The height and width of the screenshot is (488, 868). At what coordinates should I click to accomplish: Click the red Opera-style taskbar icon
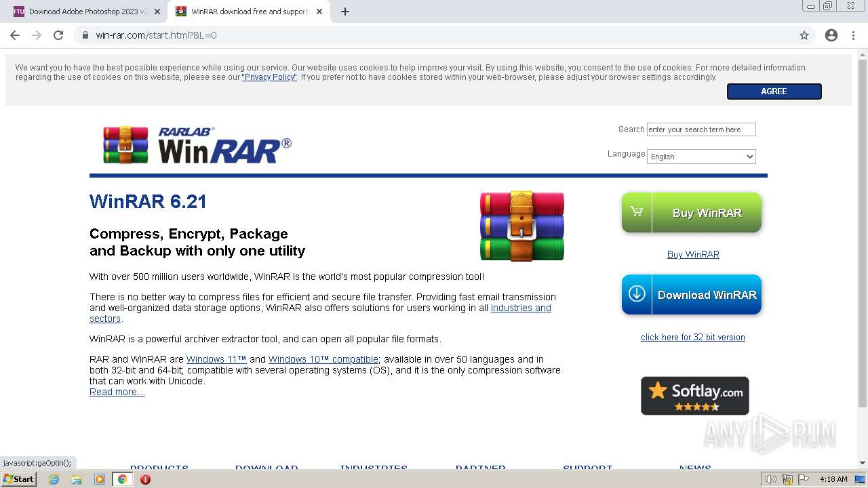click(x=145, y=479)
